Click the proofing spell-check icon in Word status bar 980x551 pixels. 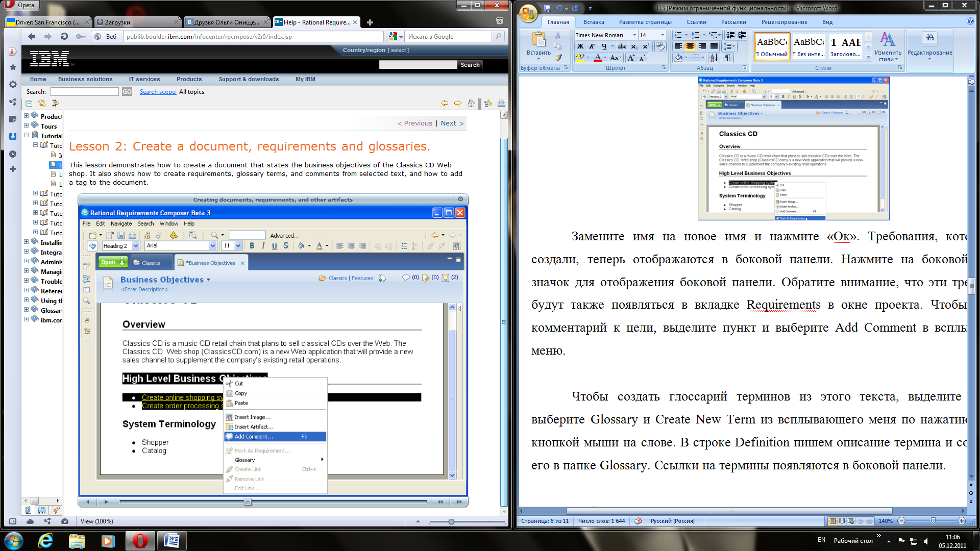click(x=638, y=521)
